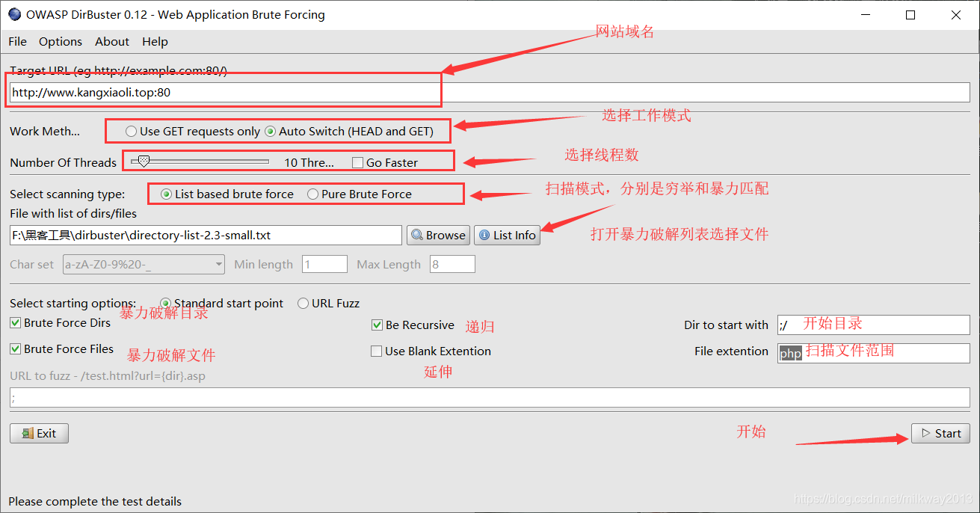Open the Char set dropdown

pyautogui.click(x=144, y=264)
